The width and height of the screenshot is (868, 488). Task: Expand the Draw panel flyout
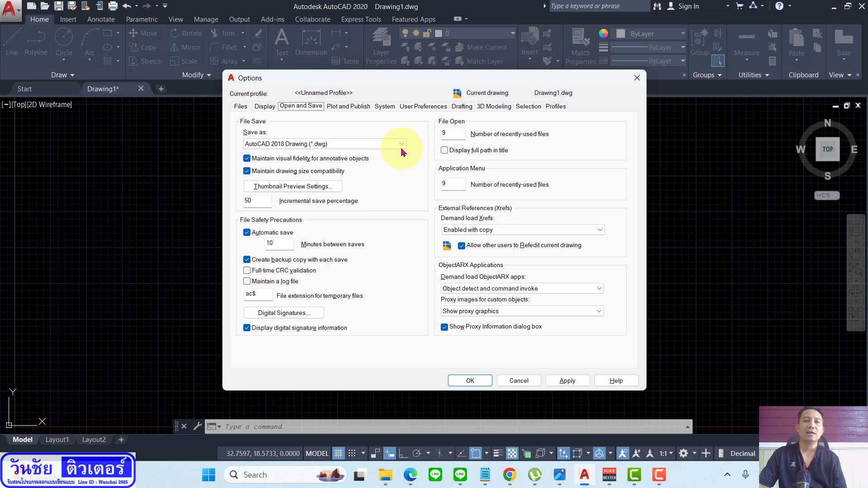point(62,75)
